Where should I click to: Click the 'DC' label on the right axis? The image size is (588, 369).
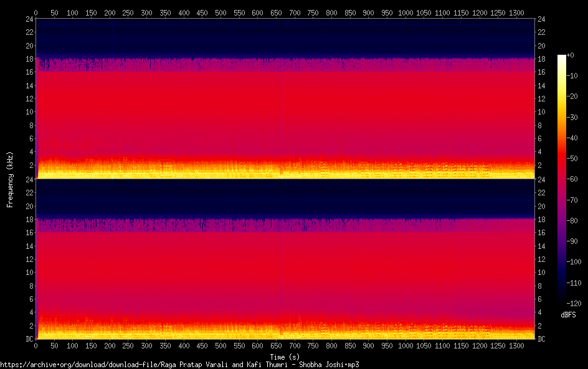(x=541, y=339)
